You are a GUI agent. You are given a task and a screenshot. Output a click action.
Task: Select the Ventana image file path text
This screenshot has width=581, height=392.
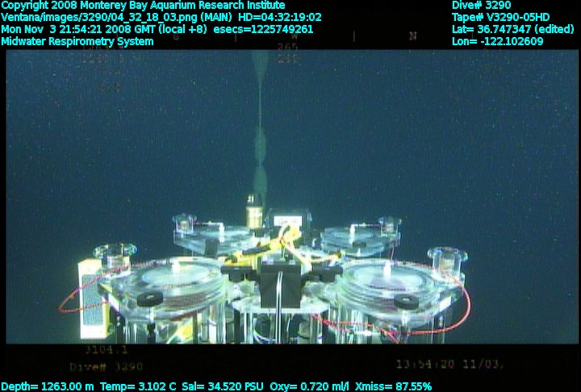(x=161, y=17)
